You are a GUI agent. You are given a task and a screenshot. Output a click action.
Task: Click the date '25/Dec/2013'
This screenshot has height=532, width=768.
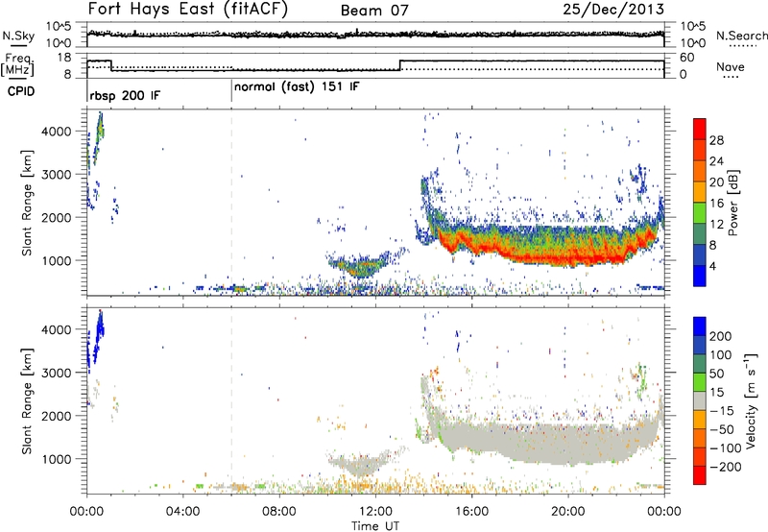613,9
